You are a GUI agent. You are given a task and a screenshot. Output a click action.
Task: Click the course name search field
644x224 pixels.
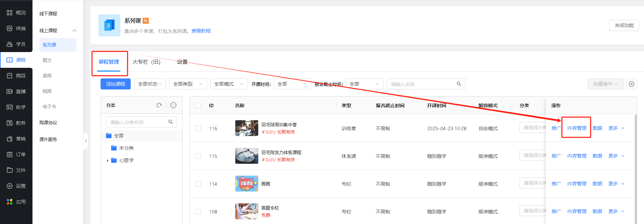click(426, 84)
